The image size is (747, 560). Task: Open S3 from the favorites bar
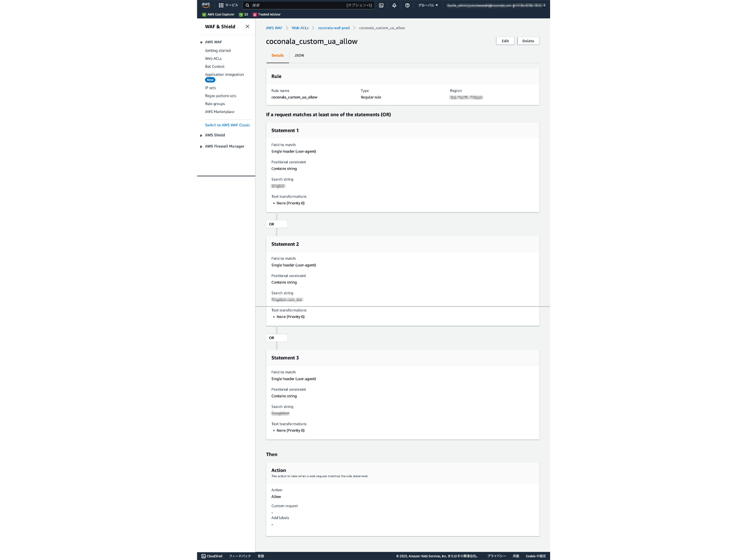pyautogui.click(x=244, y=14)
